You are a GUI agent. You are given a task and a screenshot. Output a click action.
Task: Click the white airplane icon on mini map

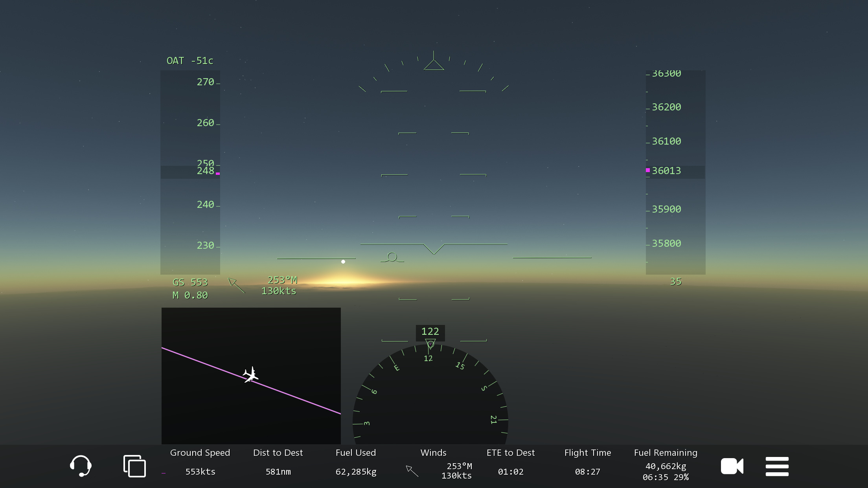(250, 374)
